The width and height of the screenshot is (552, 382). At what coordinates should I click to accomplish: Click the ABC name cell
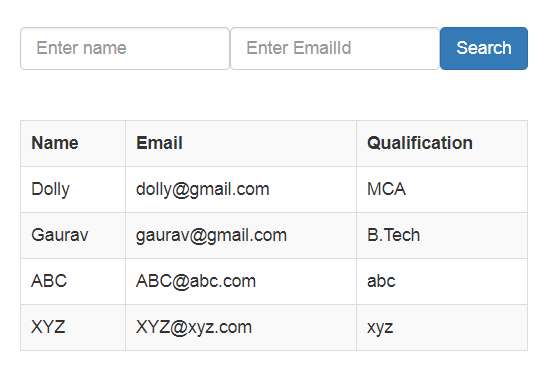[x=73, y=281]
